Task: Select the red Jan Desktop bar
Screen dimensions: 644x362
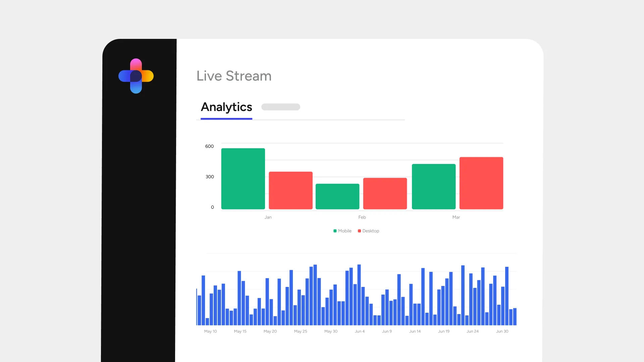Action: pos(290,190)
